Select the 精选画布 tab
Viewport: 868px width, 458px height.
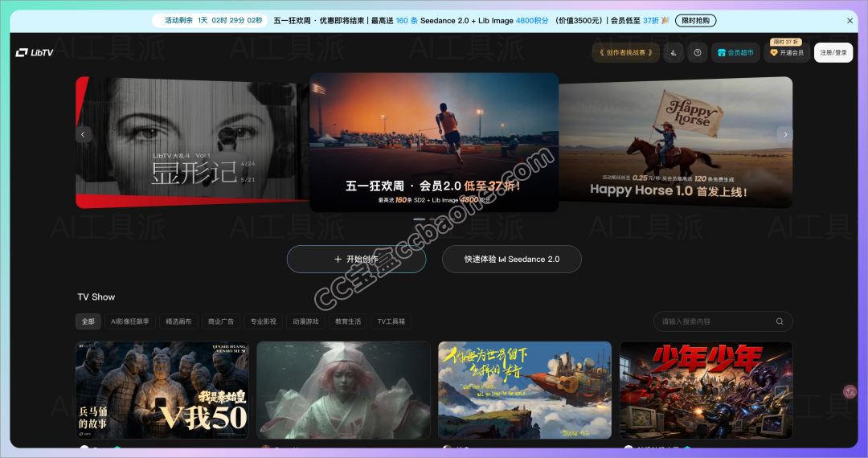(178, 321)
